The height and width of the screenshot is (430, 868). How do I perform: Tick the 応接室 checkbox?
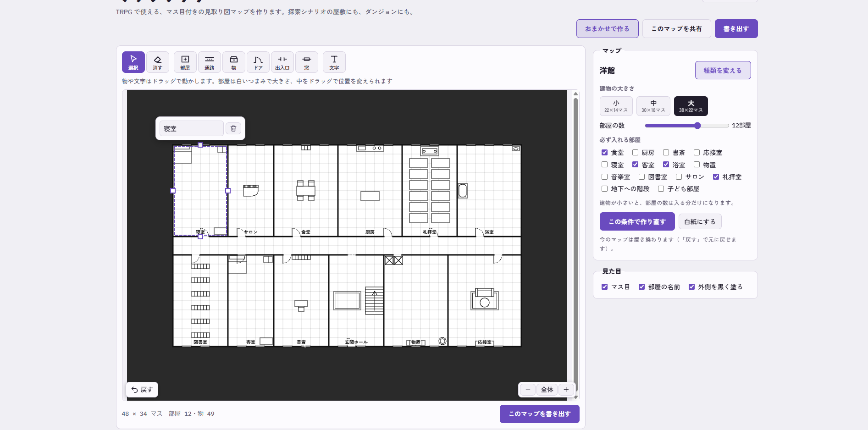[697, 153]
